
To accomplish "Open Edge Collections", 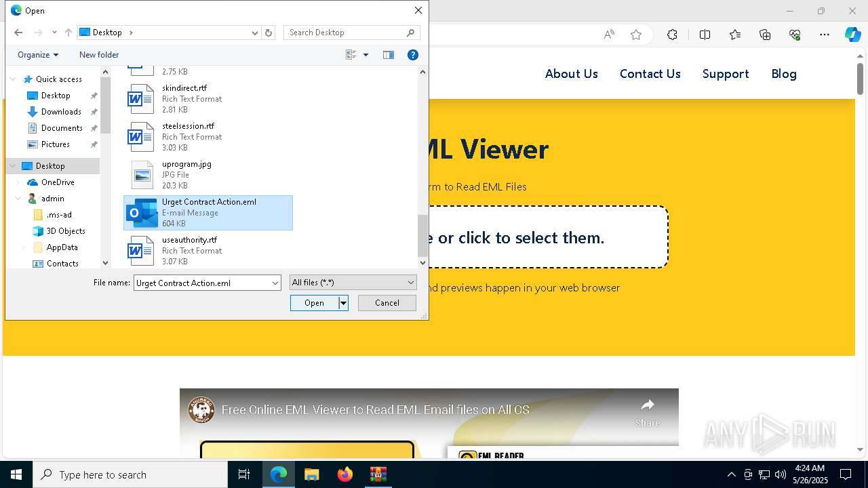I will (x=765, y=35).
